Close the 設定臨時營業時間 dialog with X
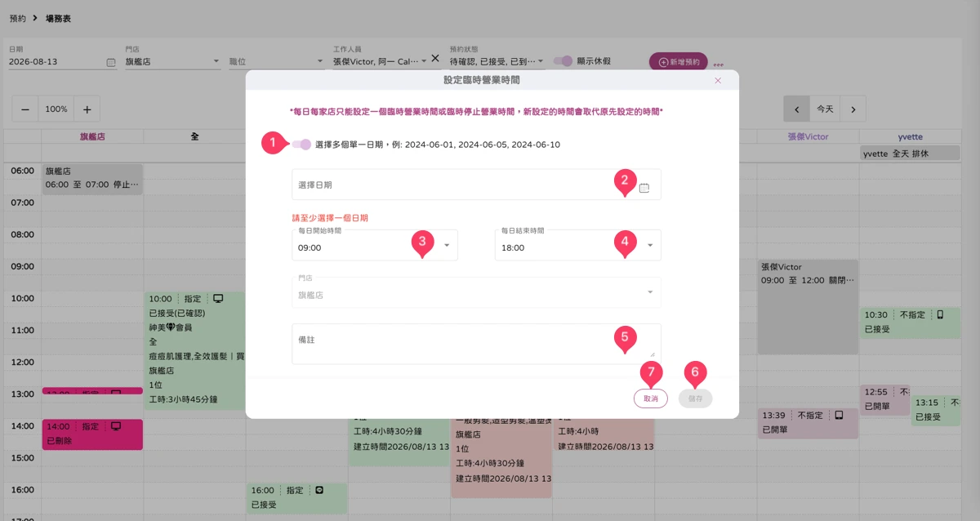Viewport: 980px width, 521px height. [718, 80]
